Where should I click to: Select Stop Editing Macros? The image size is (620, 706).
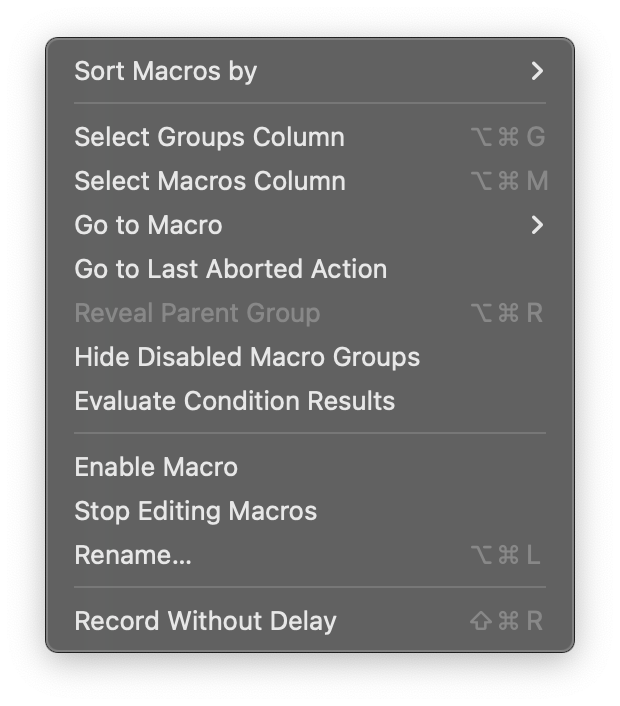[195, 511]
